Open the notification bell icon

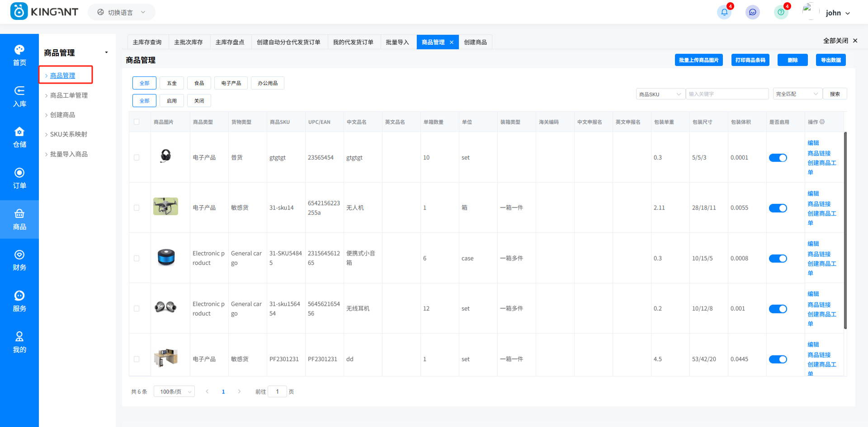tap(724, 13)
